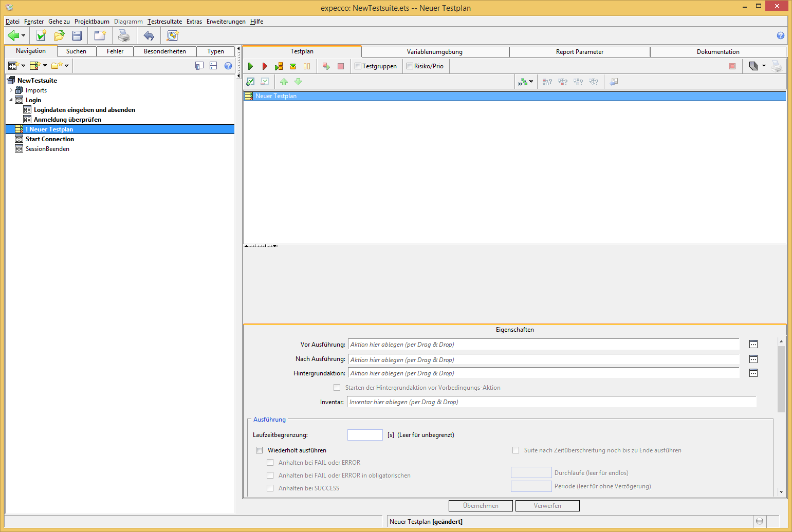Click the blue help icon in navigation toolbar

point(228,66)
